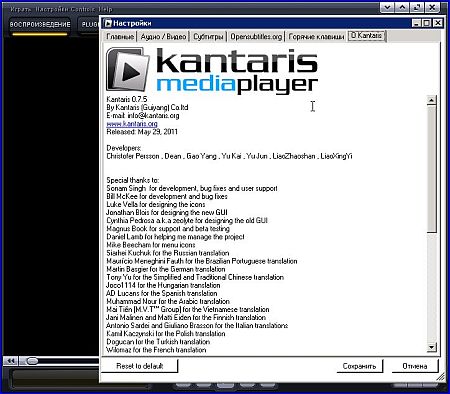Click the scrollbar down arrow
The height and width of the screenshot is (394, 450).
tap(431, 347)
